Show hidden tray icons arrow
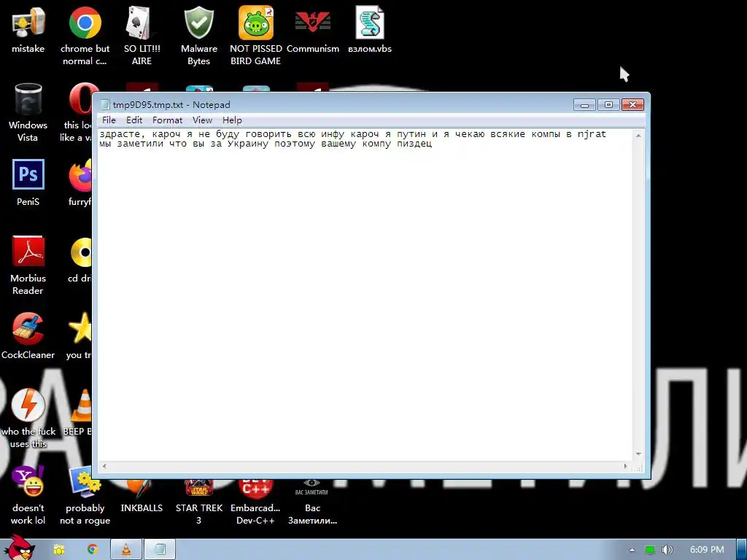The height and width of the screenshot is (560, 747). 632,550
